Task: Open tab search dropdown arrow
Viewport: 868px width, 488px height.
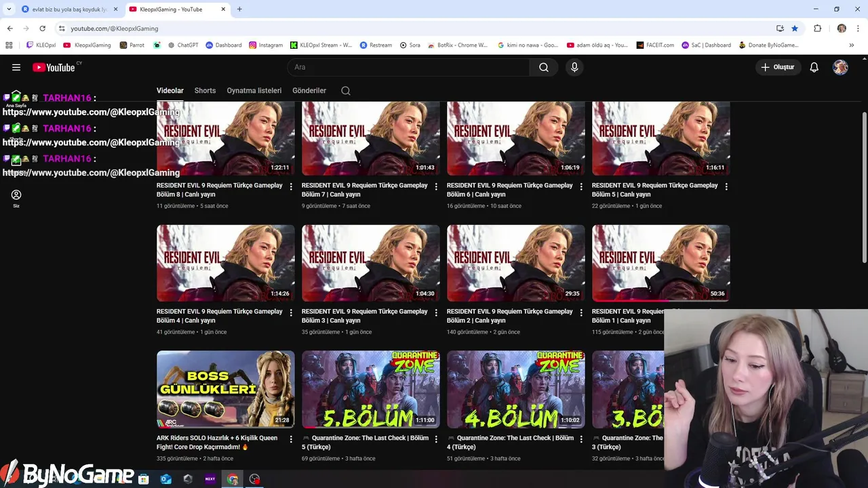Action: pos(9,9)
